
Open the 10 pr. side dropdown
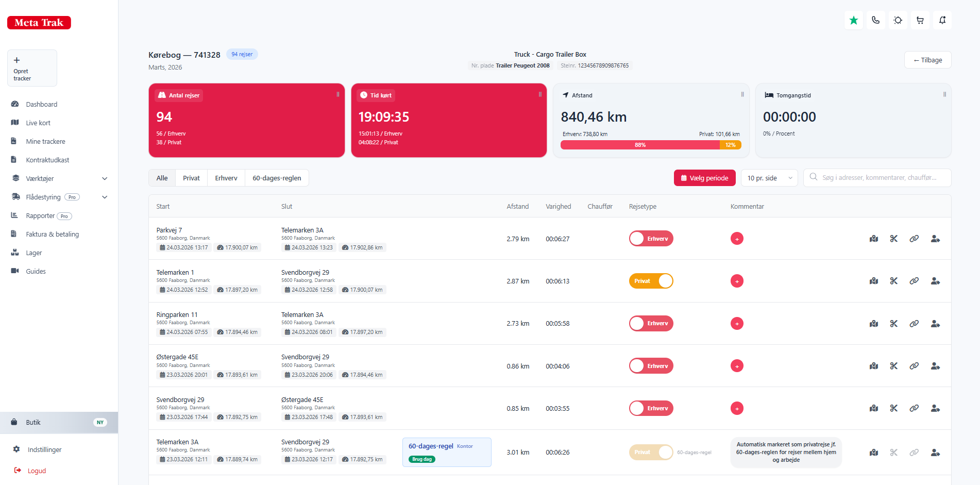(x=769, y=178)
